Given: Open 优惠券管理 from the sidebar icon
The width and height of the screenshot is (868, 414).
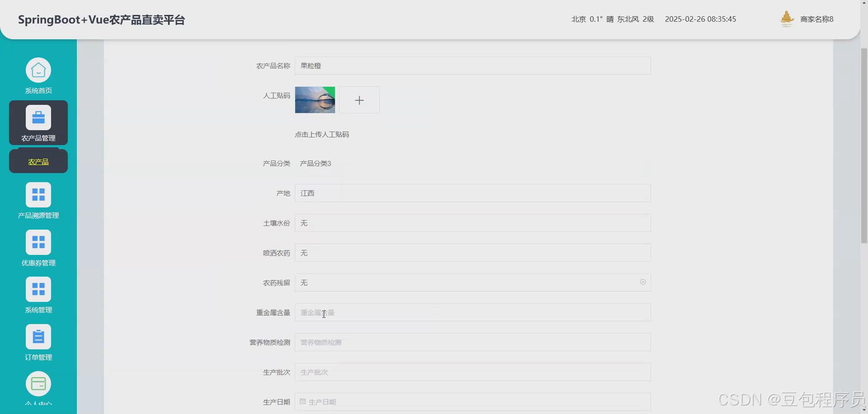Looking at the screenshot, I should [x=38, y=242].
